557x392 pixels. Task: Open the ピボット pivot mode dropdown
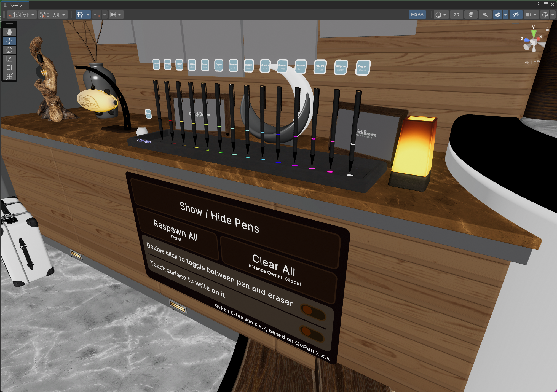click(x=22, y=15)
